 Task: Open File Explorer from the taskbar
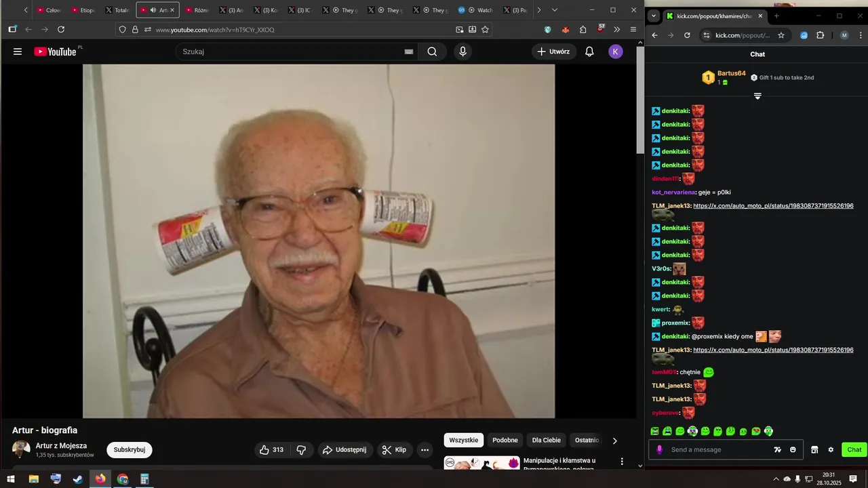pos(33,479)
